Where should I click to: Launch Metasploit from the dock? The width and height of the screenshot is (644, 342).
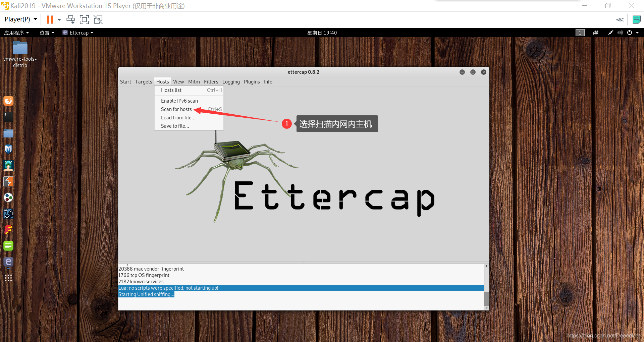[8, 149]
